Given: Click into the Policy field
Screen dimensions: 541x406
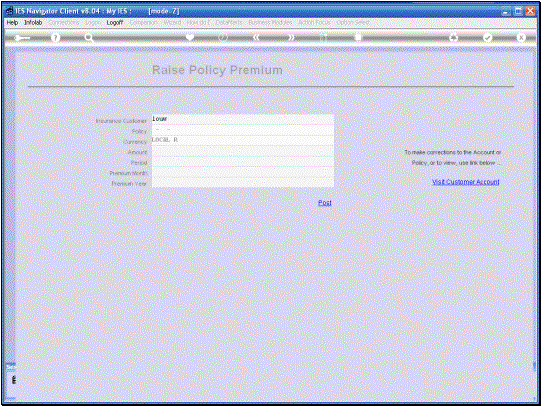Looking at the screenshot, I should pyautogui.click(x=243, y=130).
